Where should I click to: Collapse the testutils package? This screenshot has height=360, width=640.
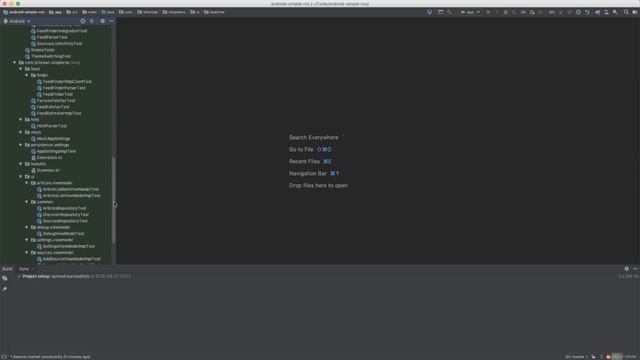coord(21,164)
